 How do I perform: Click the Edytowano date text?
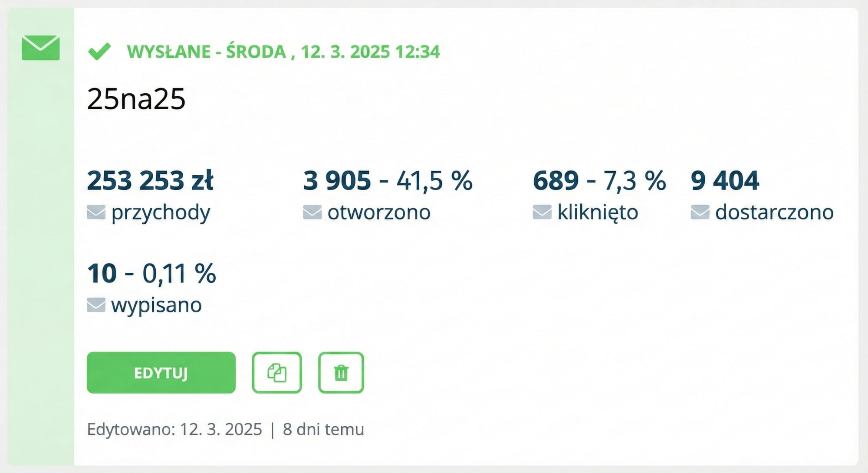[175, 430]
